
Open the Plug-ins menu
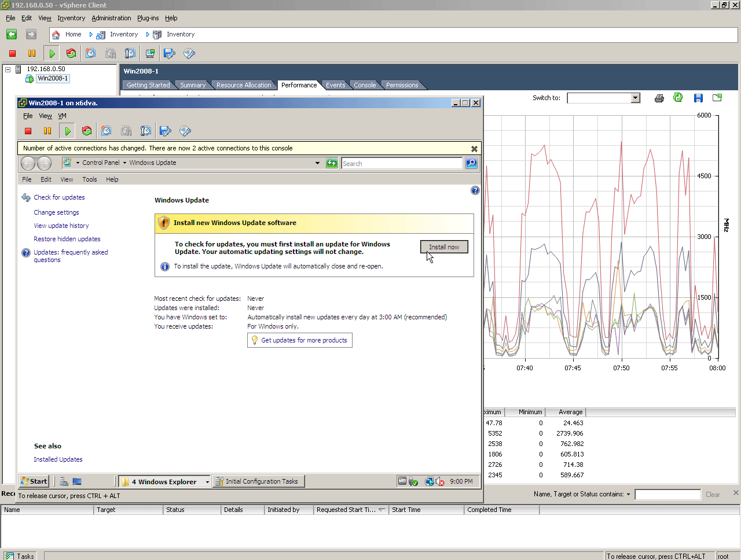point(148,19)
